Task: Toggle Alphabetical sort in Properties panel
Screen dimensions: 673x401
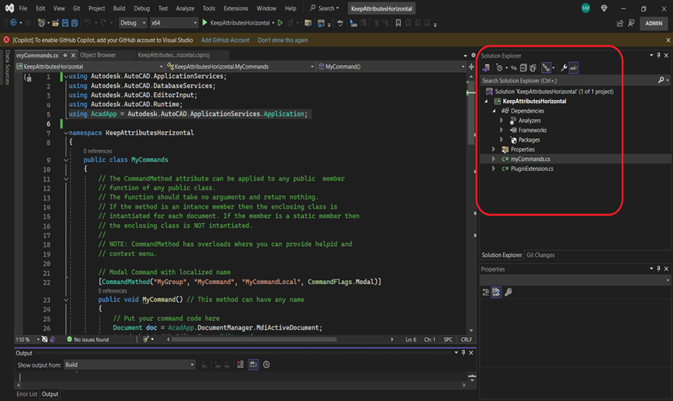Action: [x=496, y=292]
